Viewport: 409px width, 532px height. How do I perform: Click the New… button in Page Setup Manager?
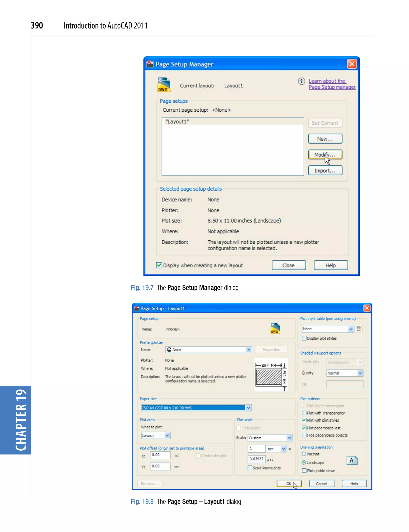(325, 139)
